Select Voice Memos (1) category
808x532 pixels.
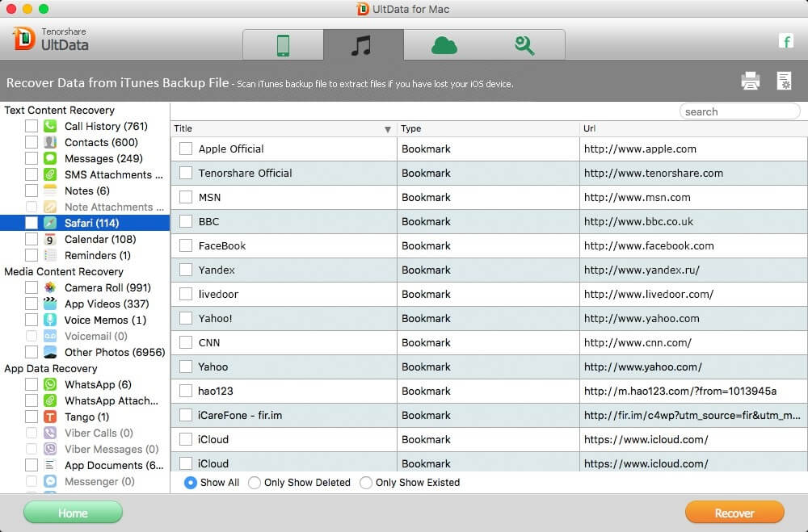[85, 320]
